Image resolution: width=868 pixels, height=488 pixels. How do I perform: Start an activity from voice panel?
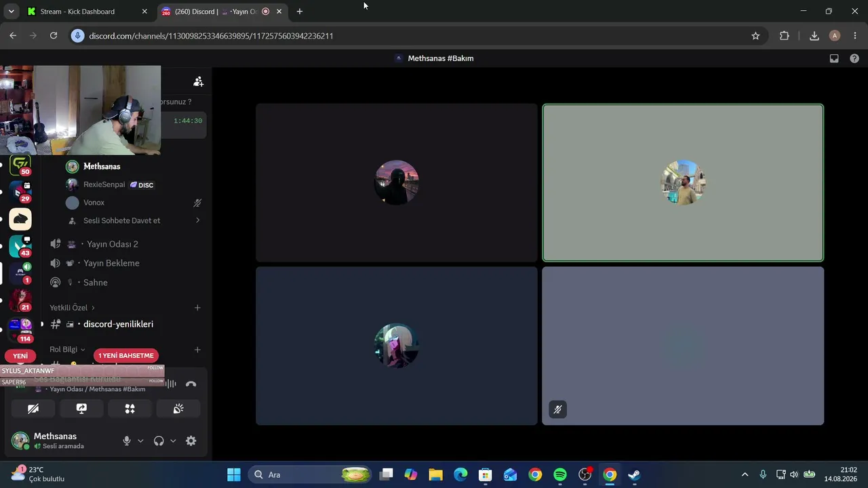pyautogui.click(x=130, y=409)
